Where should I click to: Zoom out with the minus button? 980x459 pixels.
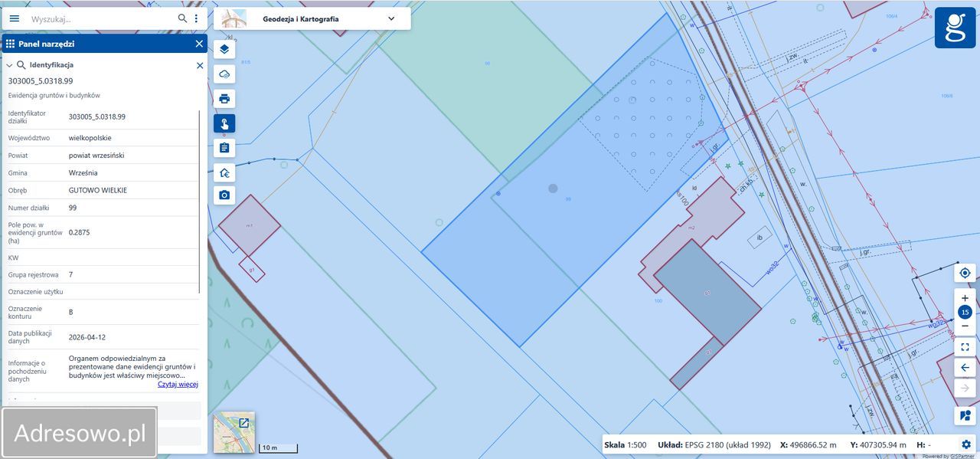pyautogui.click(x=965, y=326)
